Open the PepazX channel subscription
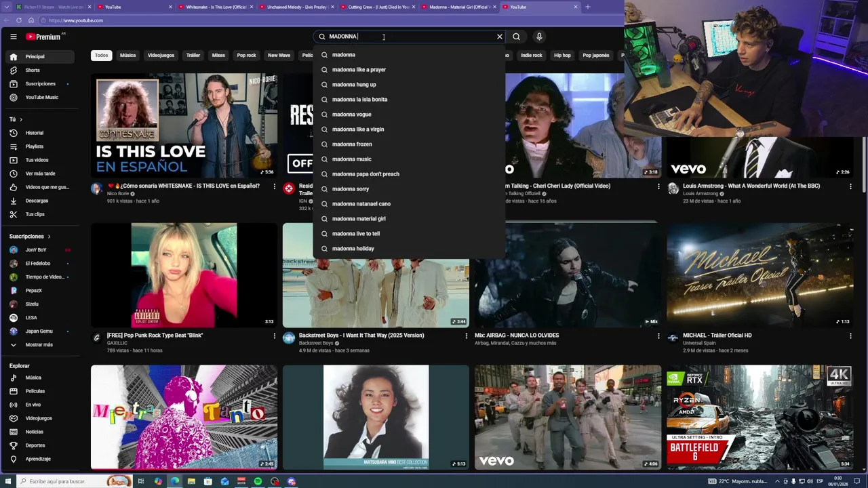The width and height of the screenshot is (868, 488). tap(41, 291)
